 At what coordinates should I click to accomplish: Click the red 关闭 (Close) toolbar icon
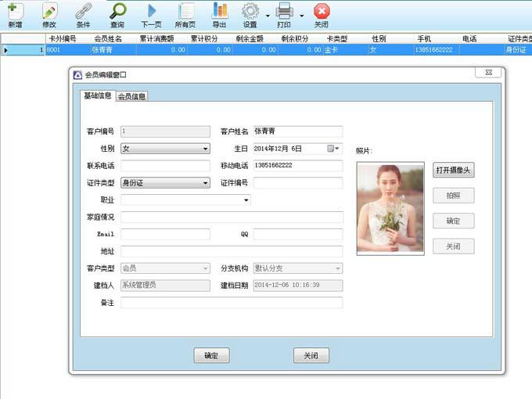point(322,16)
